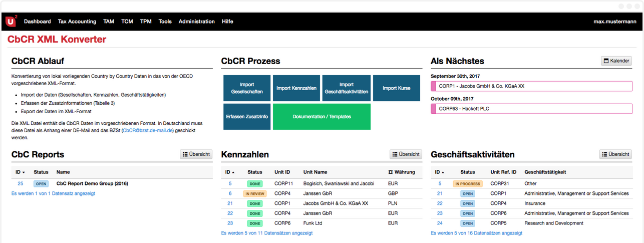The width and height of the screenshot is (644, 243).
Task: Open the Dokumentation / Templates tile
Action: point(321,117)
